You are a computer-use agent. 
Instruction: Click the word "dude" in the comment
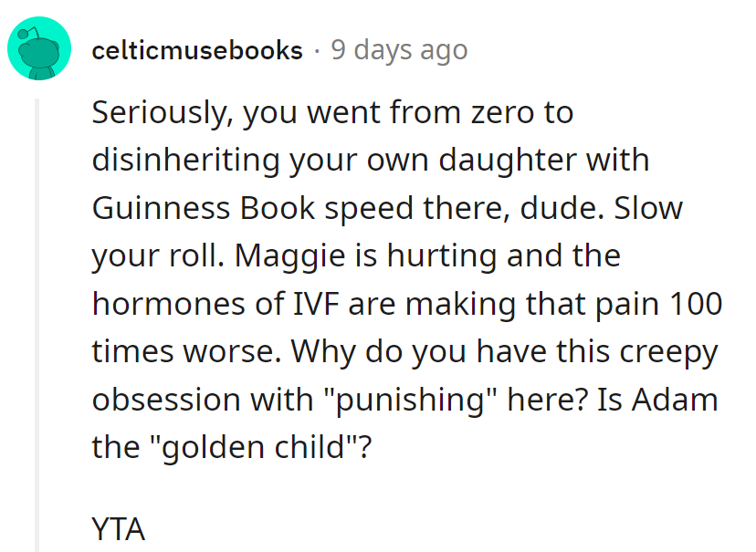[546, 208]
